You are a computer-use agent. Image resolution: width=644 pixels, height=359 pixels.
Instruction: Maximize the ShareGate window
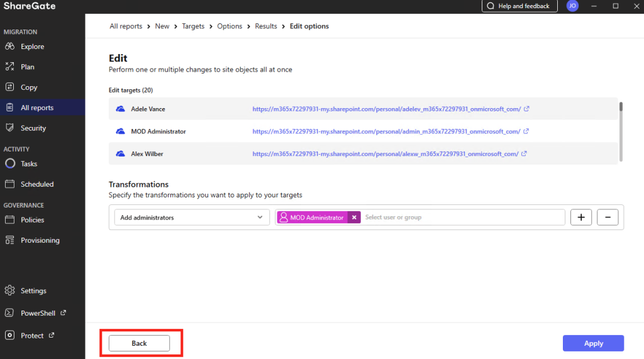[615, 6]
